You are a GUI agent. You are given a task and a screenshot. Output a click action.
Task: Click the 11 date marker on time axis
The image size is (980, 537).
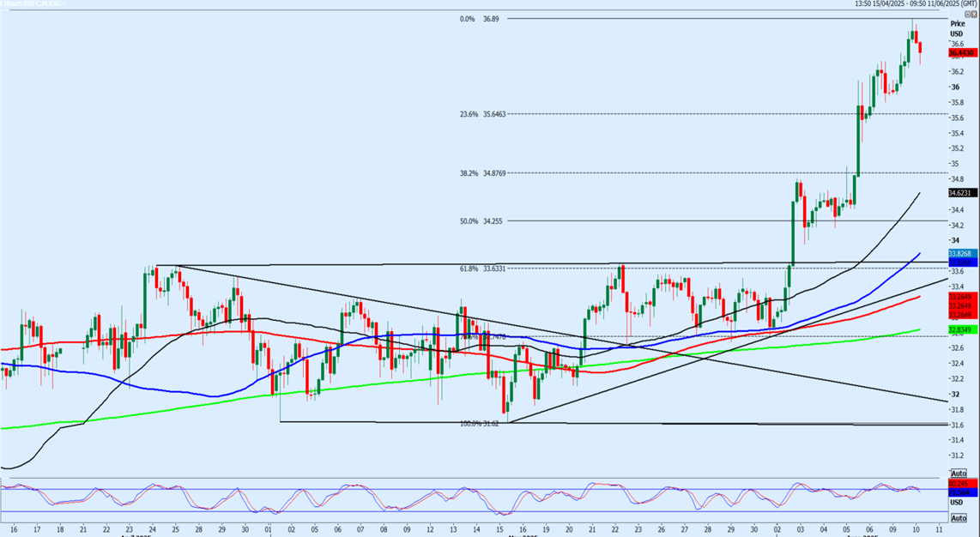click(940, 528)
